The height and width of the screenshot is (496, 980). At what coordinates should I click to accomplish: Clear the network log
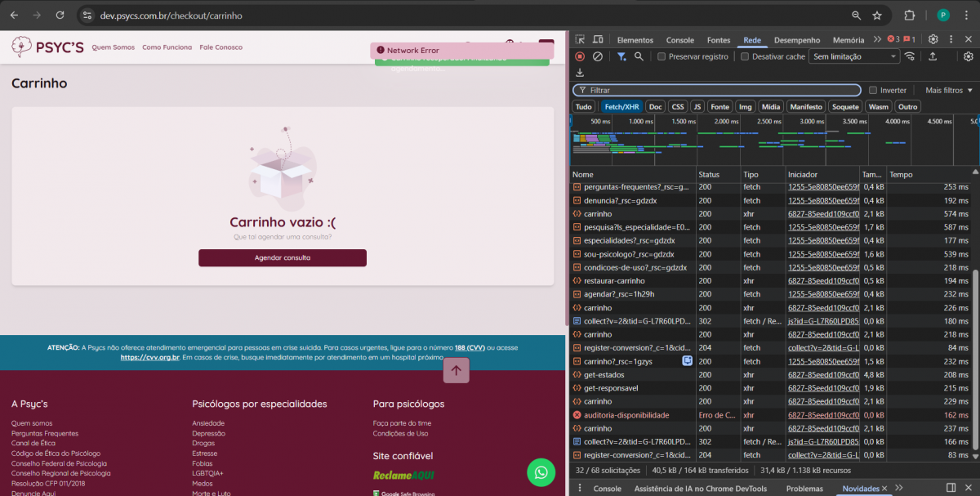point(598,56)
